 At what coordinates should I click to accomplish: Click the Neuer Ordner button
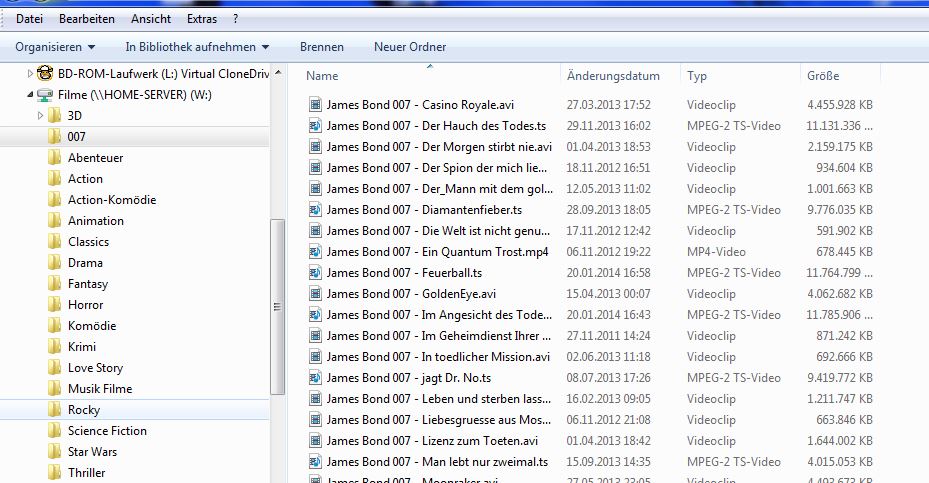[x=410, y=47]
